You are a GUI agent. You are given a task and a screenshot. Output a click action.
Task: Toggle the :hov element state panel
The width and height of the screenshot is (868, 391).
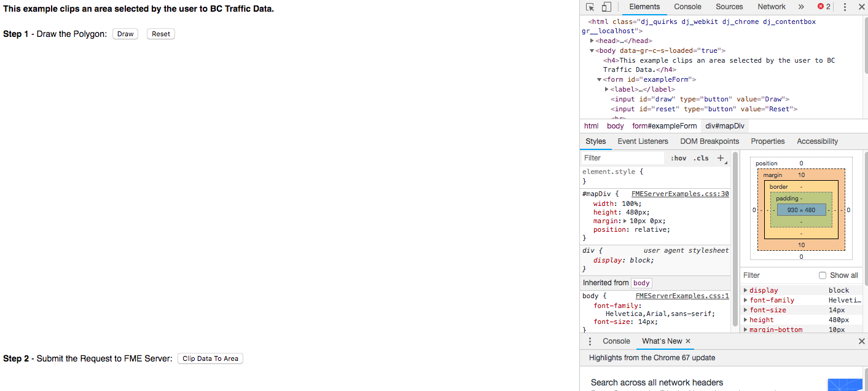[679, 158]
